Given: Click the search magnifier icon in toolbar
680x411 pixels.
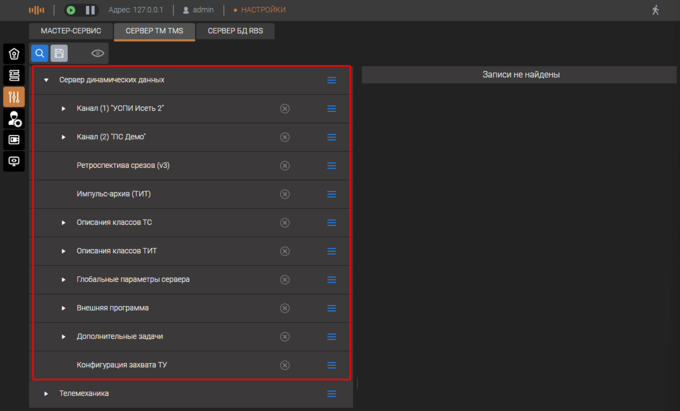Looking at the screenshot, I should point(40,54).
